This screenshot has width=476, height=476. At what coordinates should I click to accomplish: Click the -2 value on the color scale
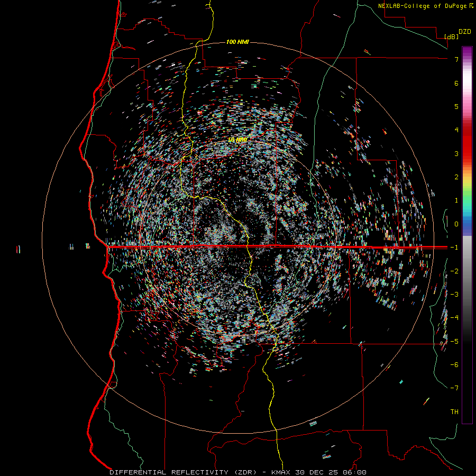pyautogui.click(x=454, y=271)
